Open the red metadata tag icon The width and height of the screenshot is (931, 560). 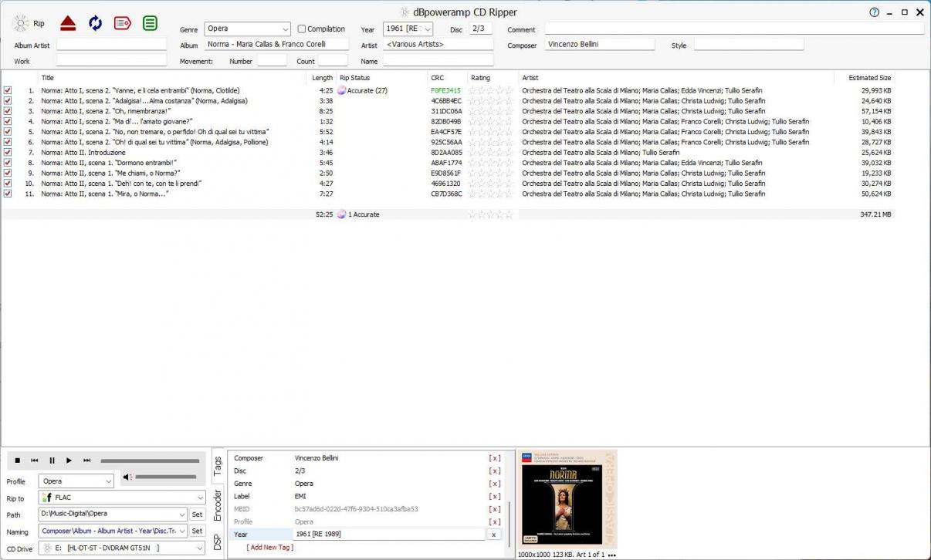[122, 23]
